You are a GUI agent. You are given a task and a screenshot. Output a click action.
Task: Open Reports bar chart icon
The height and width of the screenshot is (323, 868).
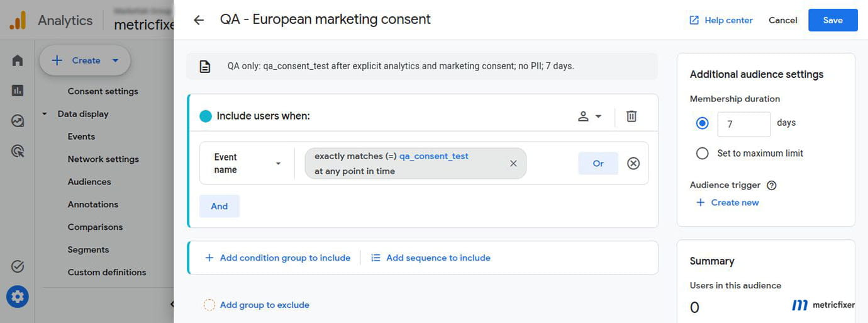(x=18, y=91)
